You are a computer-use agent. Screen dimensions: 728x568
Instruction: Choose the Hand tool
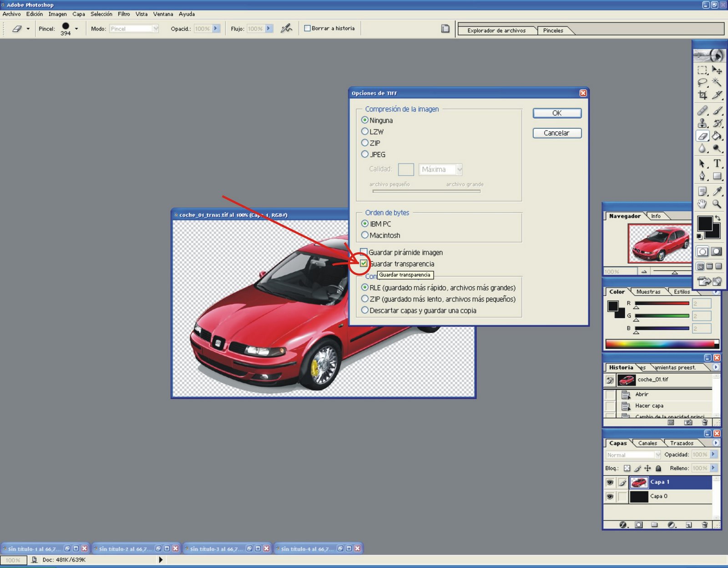[703, 204]
